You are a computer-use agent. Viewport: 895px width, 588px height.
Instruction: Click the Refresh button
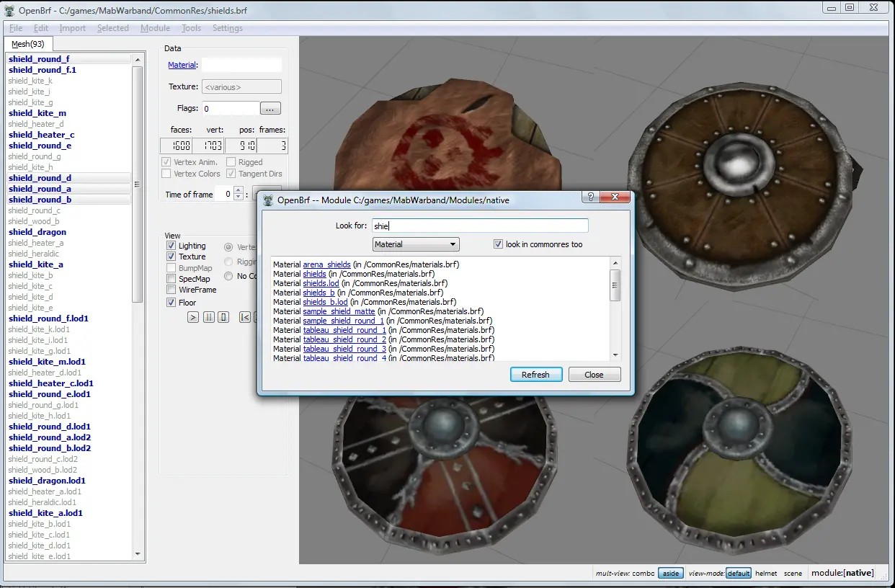click(535, 375)
